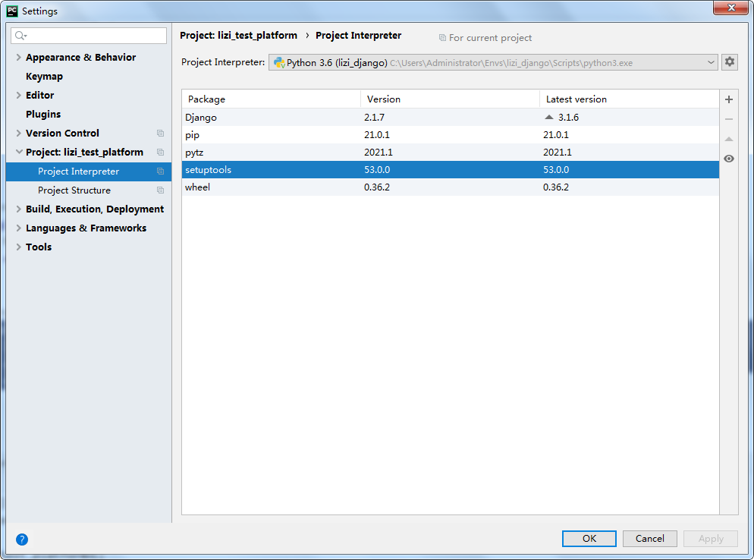This screenshot has width=754, height=560.
Task: Focus the settings search field
Action: pyautogui.click(x=89, y=36)
